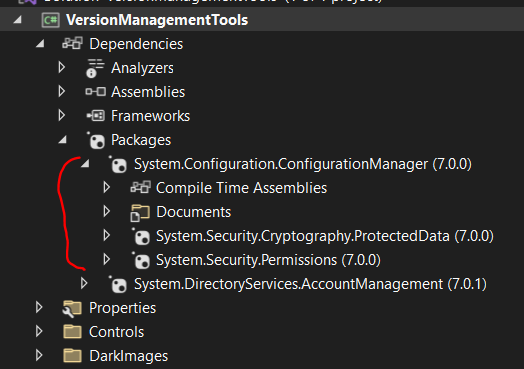Expand the DarkImages folder
This screenshot has height=369, width=524.
coord(39,355)
